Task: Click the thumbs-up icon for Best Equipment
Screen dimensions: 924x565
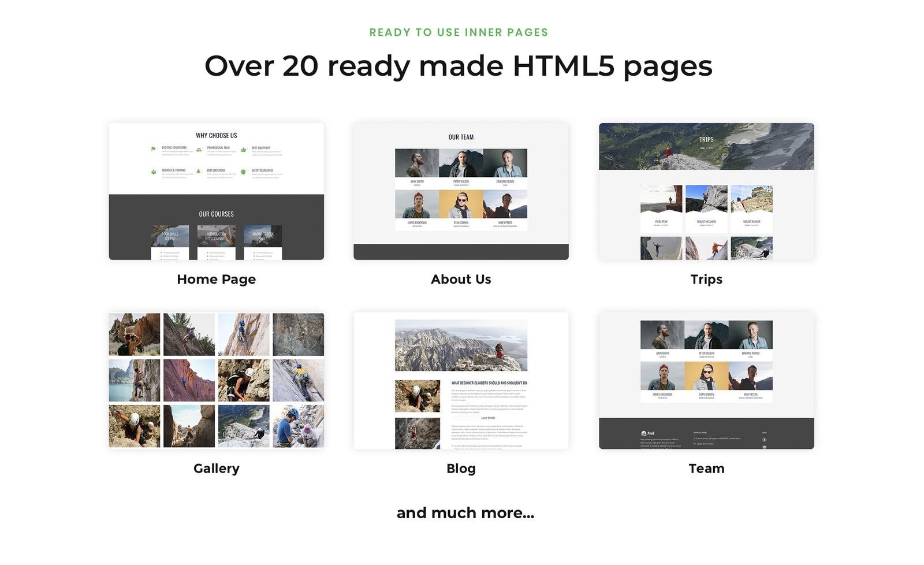Action: pyautogui.click(x=243, y=150)
